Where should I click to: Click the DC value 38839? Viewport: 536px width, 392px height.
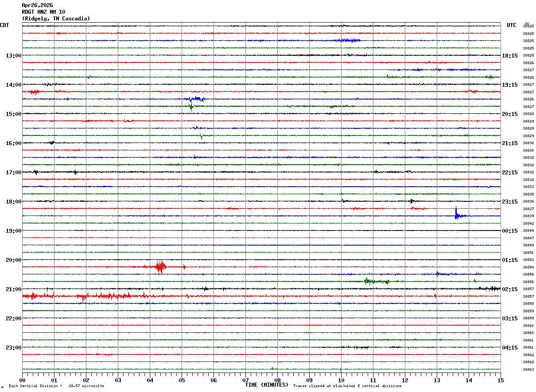pyautogui.click(x=528, y=216)
